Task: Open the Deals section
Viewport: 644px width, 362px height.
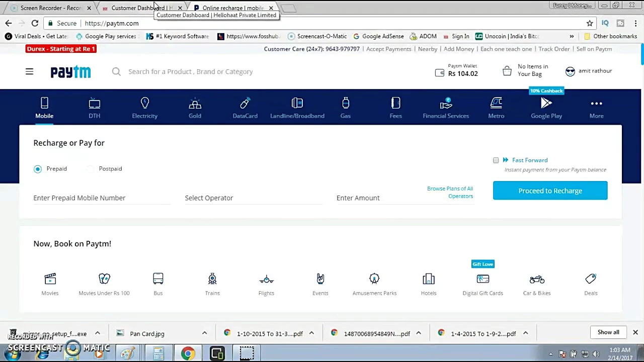Action: click(x=591, y=284)
